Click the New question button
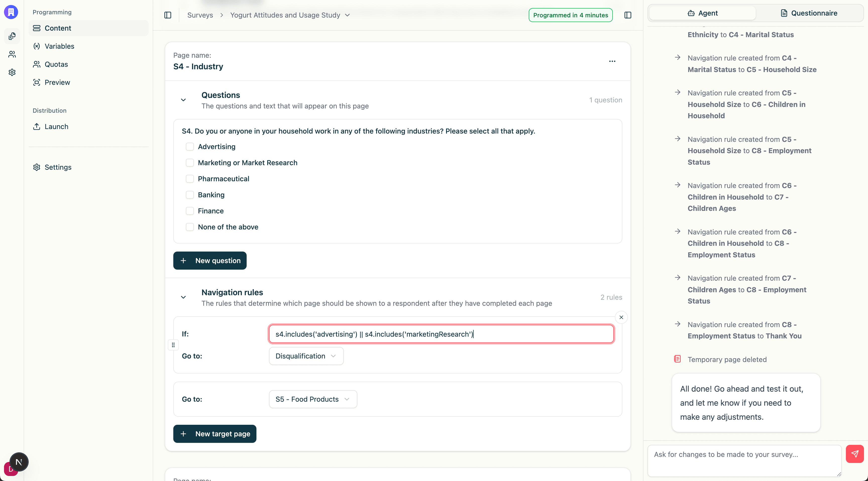This screenshot has width=868, height=481. [209, 261]
